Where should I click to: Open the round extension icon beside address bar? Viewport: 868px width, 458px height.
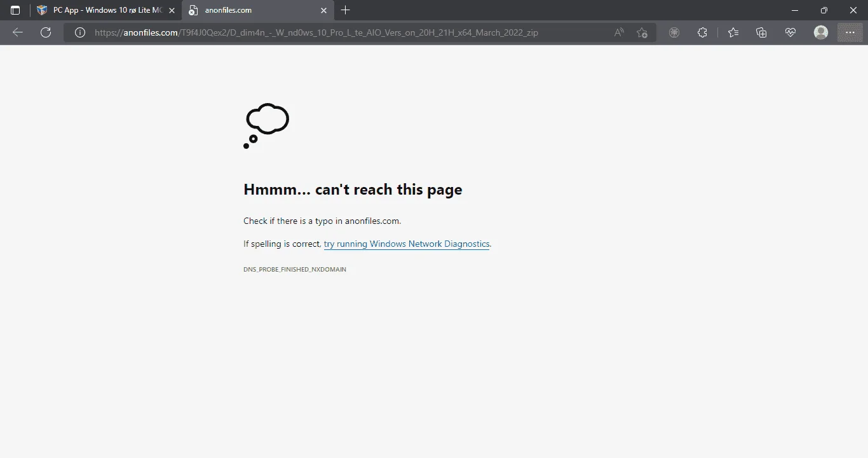point(674,32)
